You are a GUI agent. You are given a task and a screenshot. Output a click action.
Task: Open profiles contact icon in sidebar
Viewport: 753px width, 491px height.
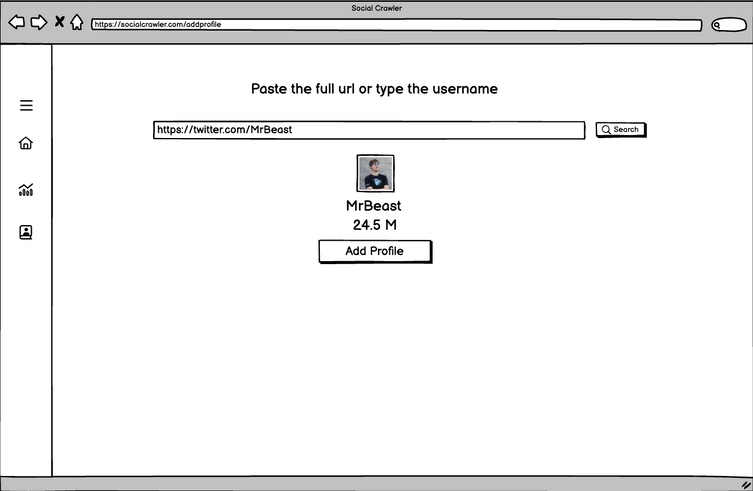point(26,233)
